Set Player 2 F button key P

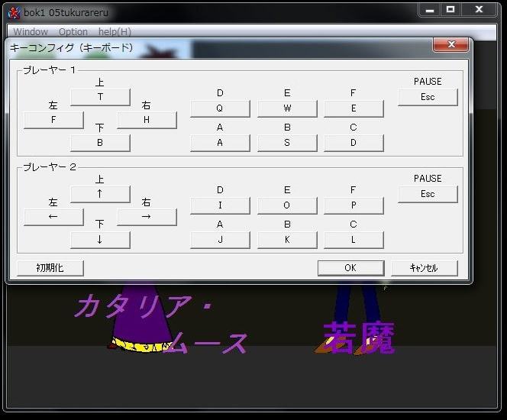click(x=354, y=205)
